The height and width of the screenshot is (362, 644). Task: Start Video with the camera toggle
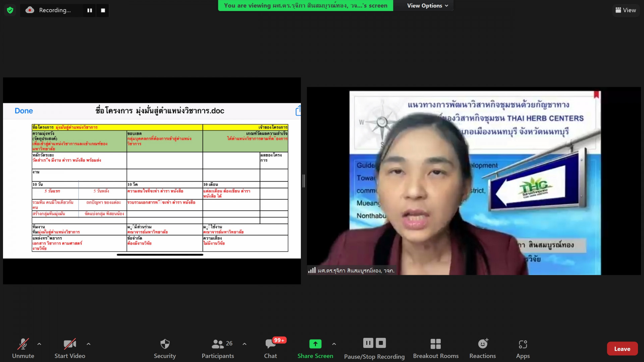pos(70,349)
